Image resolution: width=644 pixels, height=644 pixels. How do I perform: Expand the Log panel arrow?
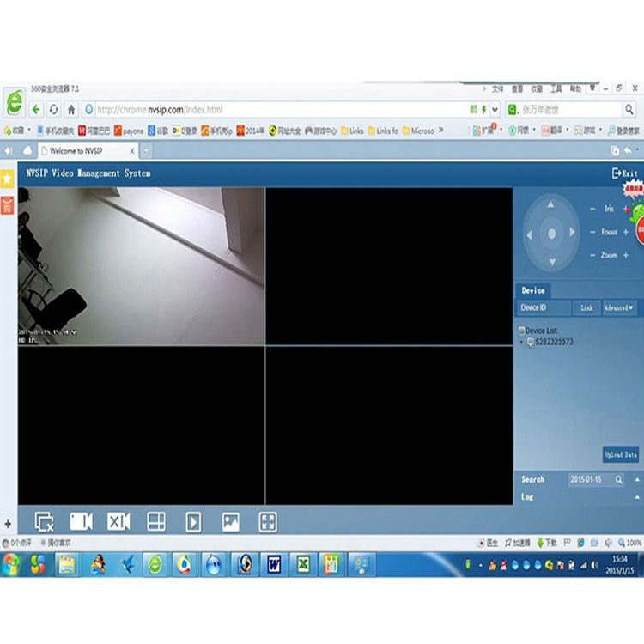coord(637,497)
